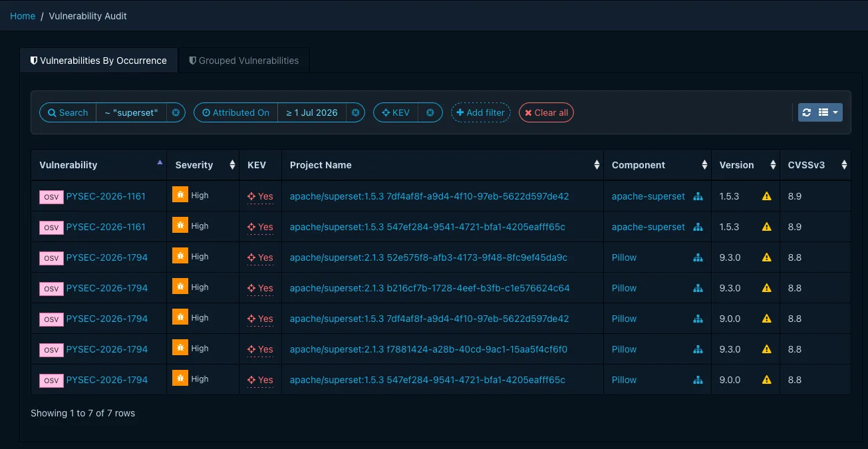Open PYSEC-2026-1794 for project b216cf7b
The width and height of the screenshot is (868, 449).
106,288
